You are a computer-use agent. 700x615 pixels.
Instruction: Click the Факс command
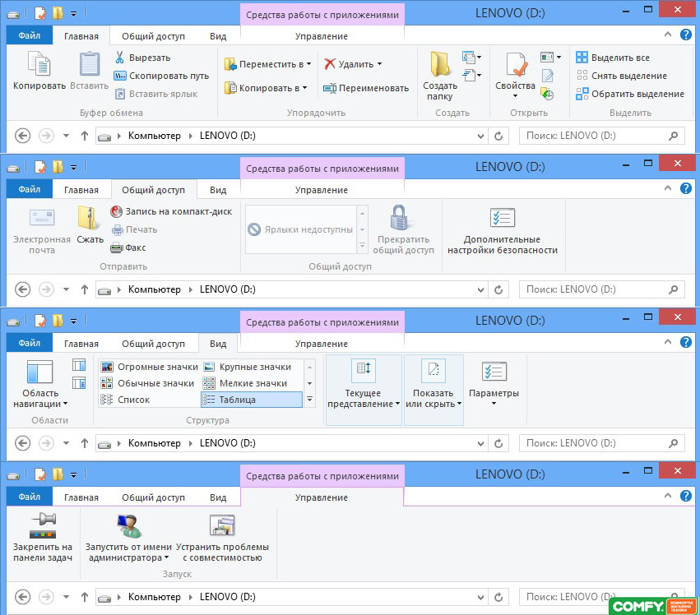coord(128,247)
